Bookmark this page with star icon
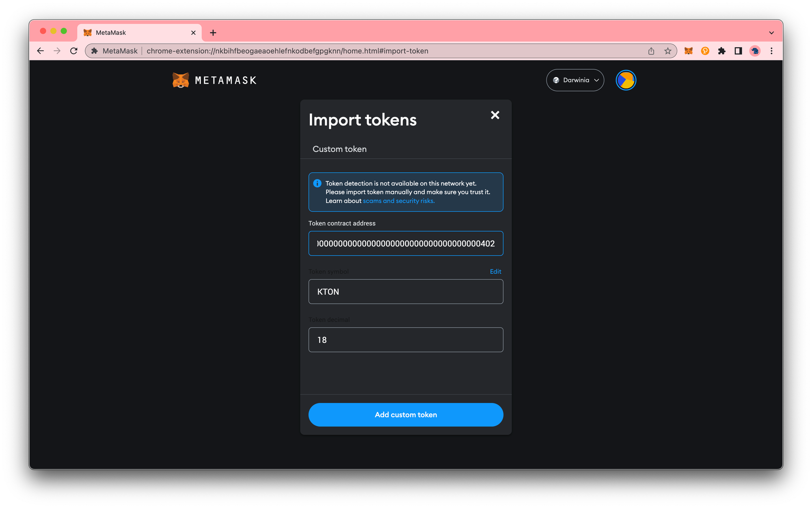 [668, 51]
